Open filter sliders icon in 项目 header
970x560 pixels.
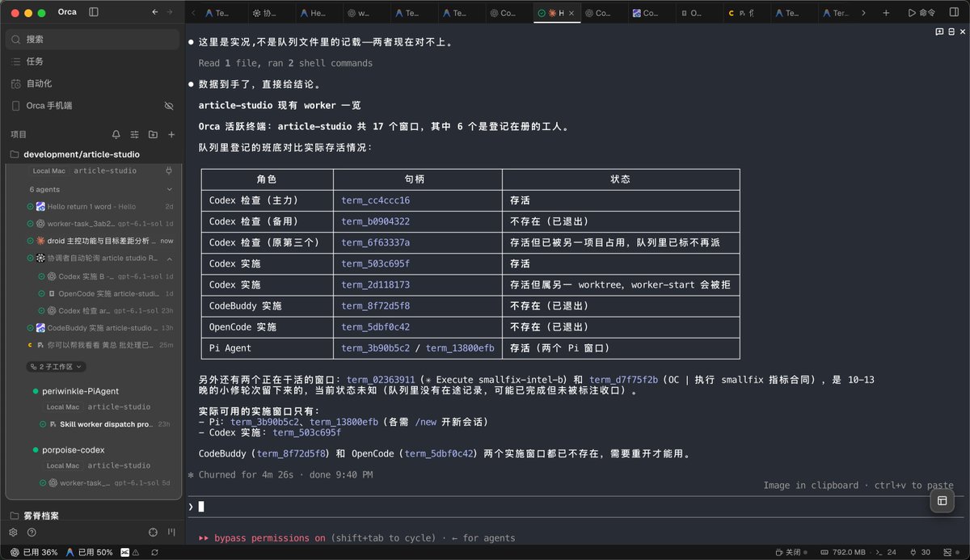point(134,134)
